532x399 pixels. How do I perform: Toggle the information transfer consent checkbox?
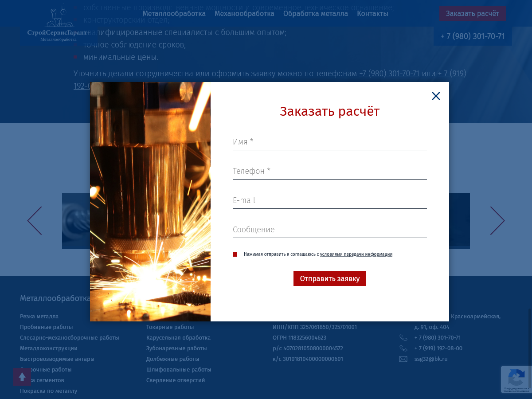tap(235, 254)
